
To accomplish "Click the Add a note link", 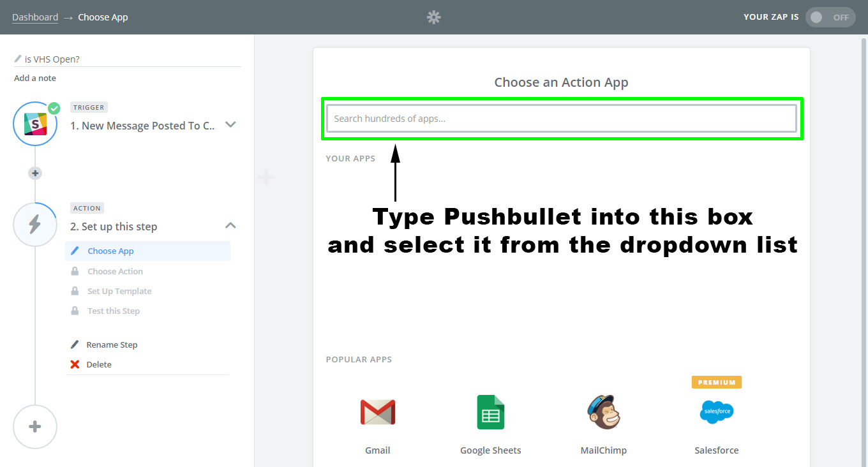I will tap(35, 78).
